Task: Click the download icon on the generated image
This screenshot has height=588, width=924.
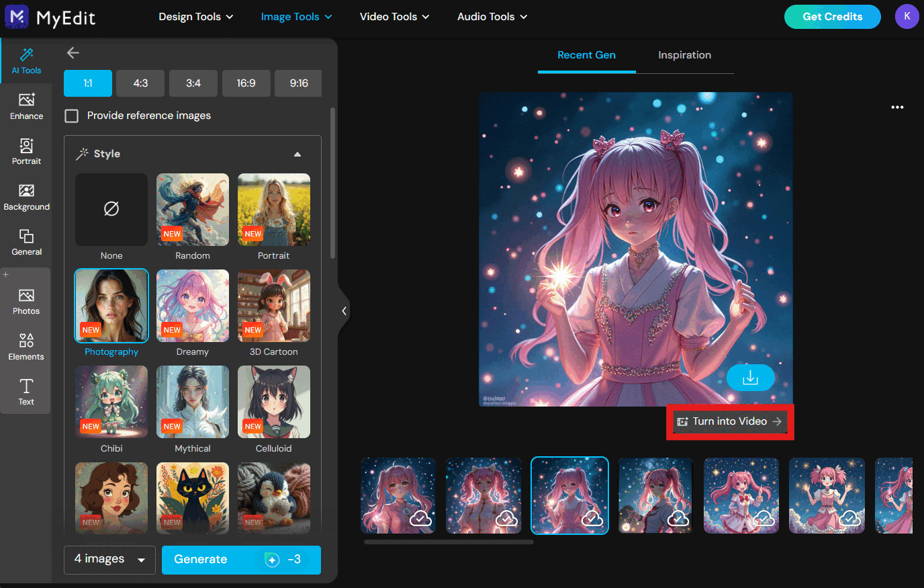Action: (x=750, y=378)
